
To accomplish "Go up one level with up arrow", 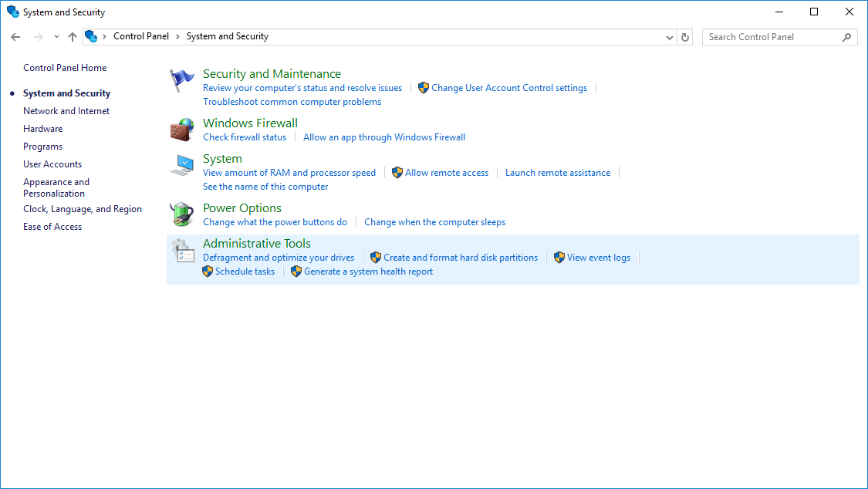I will 73,37.
